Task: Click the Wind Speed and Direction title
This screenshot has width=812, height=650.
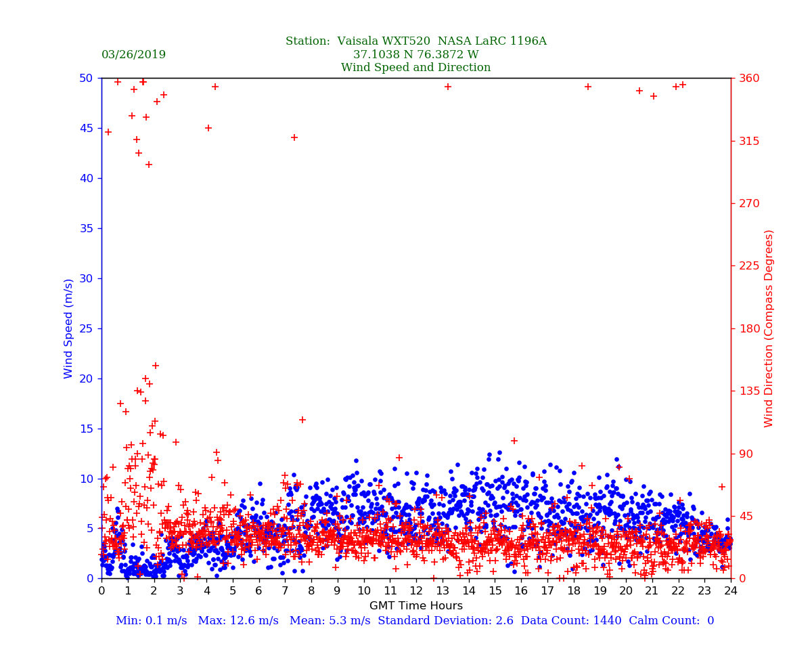Action: [x=415, y=68]
